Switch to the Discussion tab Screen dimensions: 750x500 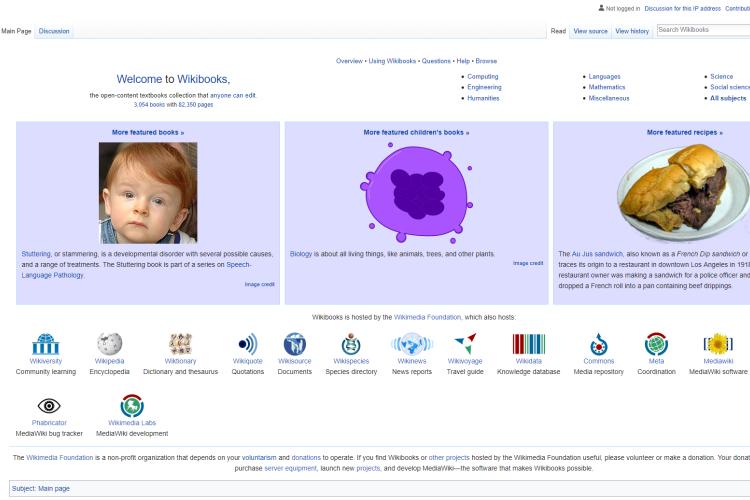point(54,31)
